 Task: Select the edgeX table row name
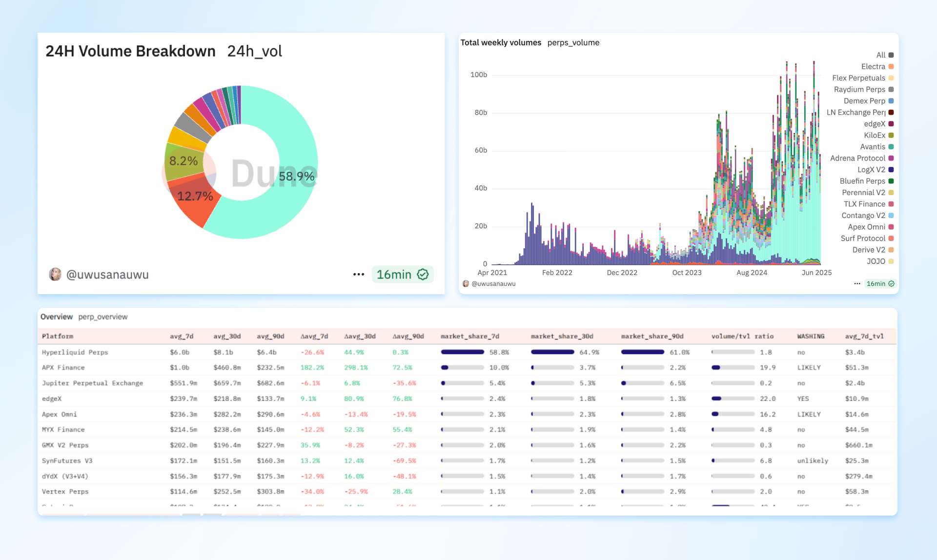pos(52,399)
